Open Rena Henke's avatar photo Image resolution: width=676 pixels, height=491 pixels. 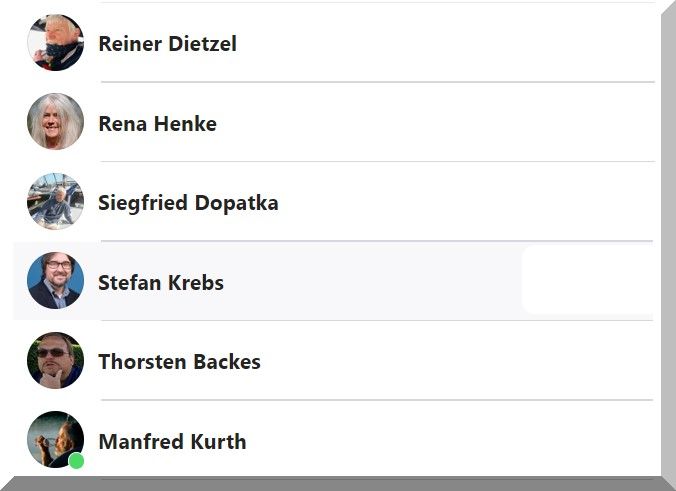click(55, 122)
